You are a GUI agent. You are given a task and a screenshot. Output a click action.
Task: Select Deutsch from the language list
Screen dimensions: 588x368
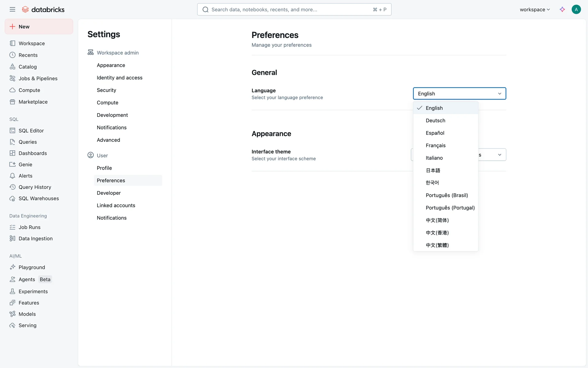(435, 121)
